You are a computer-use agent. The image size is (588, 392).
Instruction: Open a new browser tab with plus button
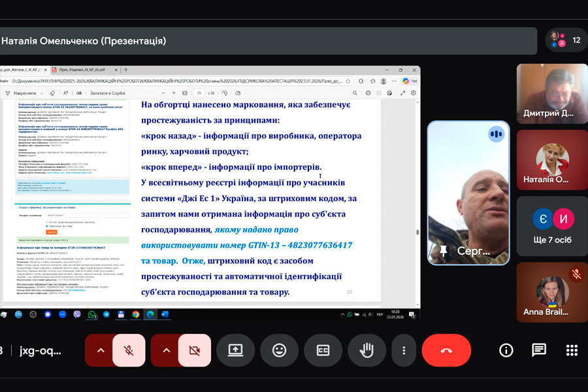point(126,70)
